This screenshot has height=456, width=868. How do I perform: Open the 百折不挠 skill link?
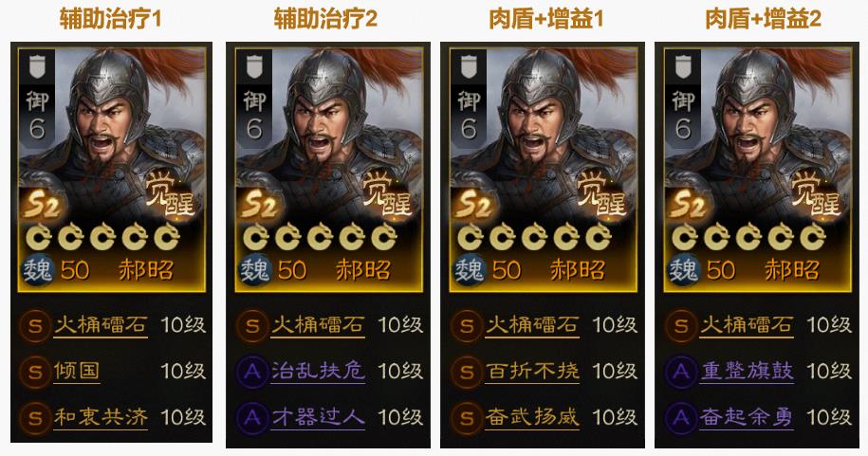[532, 372]
